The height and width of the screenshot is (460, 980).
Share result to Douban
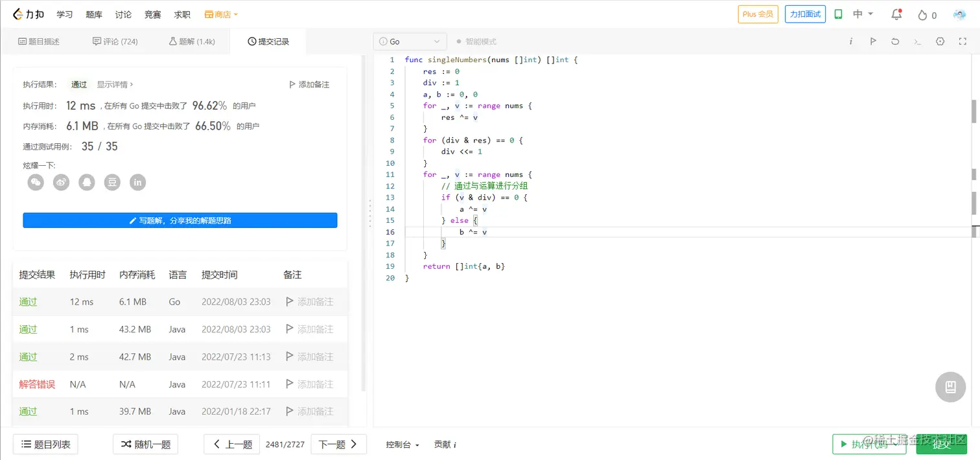[x=112, y=183]
